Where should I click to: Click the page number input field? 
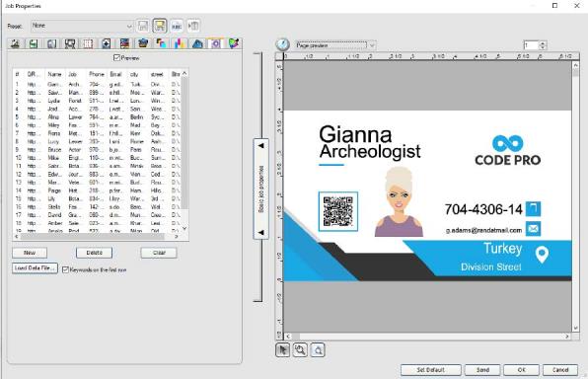pyautogui.click(x=531, y=45)
